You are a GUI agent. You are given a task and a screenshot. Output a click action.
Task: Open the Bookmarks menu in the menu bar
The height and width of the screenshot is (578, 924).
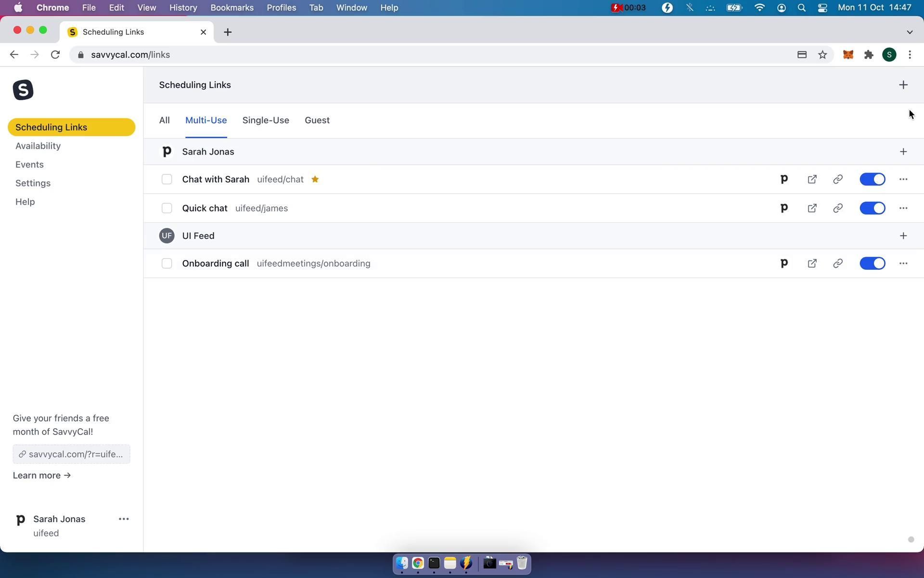tap(232, 7)
